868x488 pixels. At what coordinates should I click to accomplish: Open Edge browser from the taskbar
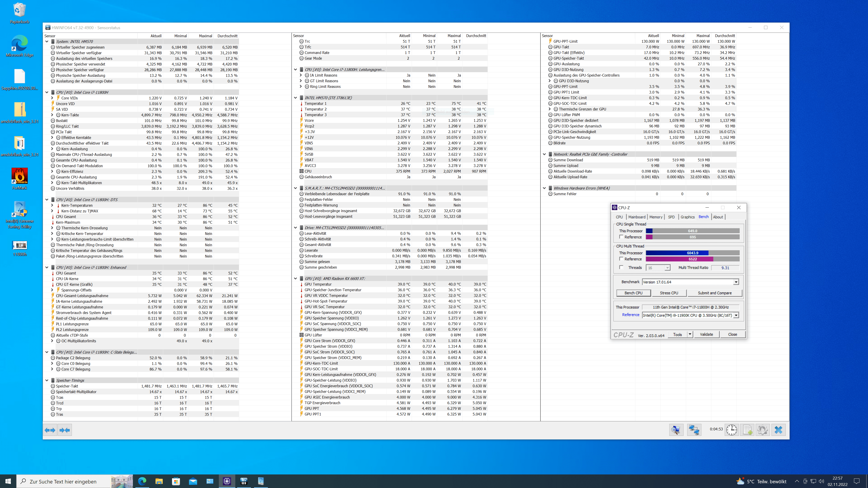[x=142, y=481]
